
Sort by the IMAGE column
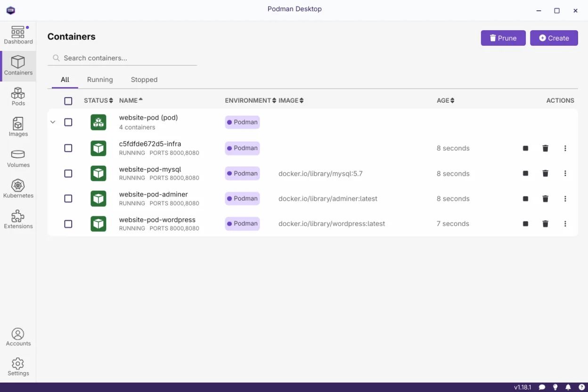(291, 100)
